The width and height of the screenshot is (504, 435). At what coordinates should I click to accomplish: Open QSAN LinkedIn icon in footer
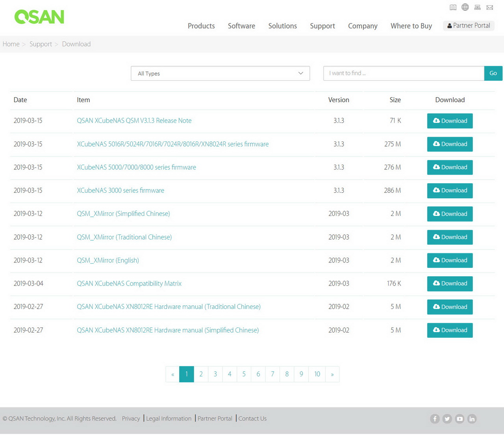(472, 419)
